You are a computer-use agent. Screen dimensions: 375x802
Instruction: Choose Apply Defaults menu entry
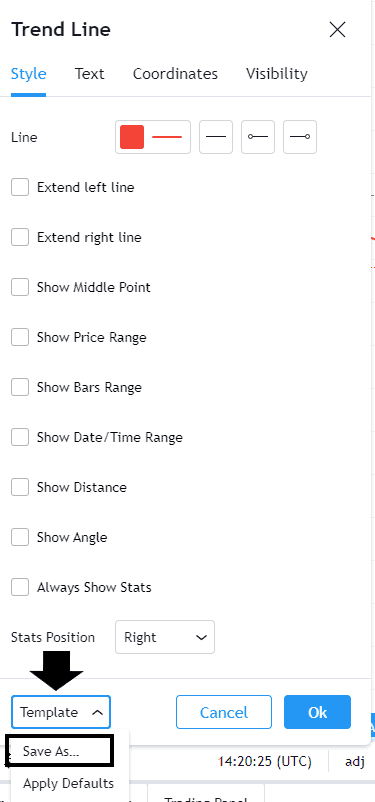pos(69,784)
